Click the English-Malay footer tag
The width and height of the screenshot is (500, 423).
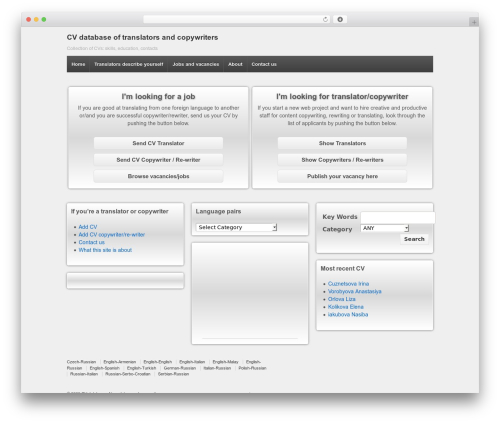pos(226,362)
